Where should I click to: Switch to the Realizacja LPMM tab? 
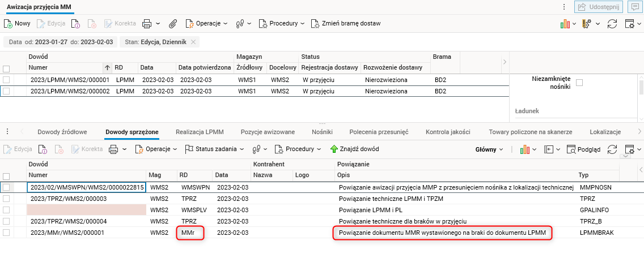200,132
